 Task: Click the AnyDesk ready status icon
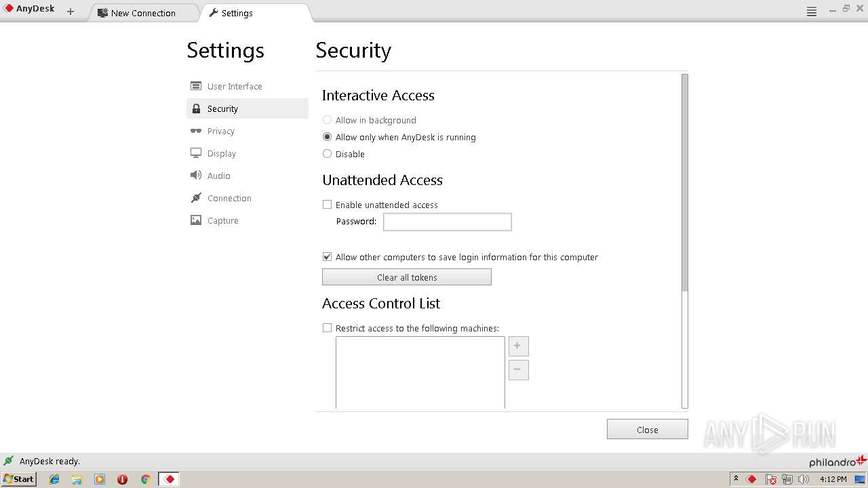[9, 461]
